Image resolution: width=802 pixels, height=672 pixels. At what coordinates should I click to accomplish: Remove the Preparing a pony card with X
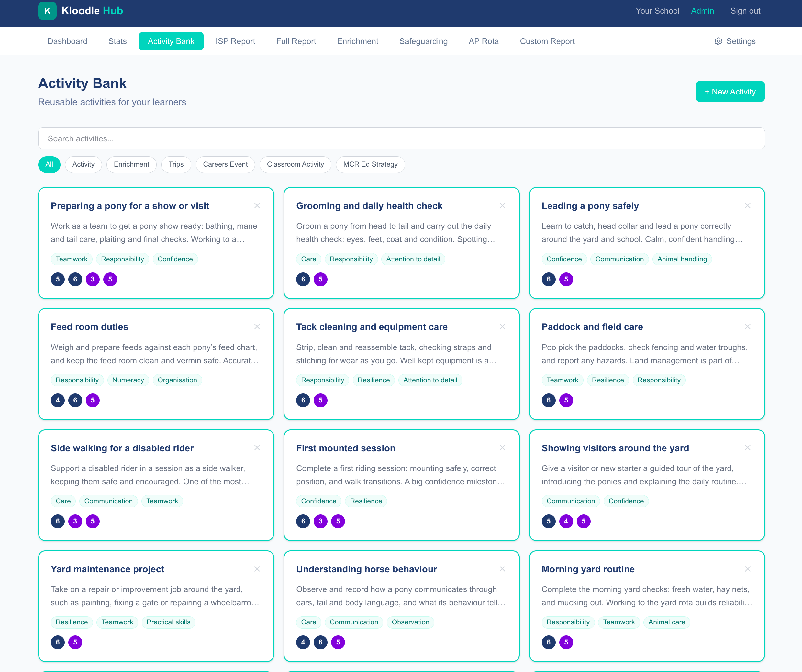click(257, 206)
